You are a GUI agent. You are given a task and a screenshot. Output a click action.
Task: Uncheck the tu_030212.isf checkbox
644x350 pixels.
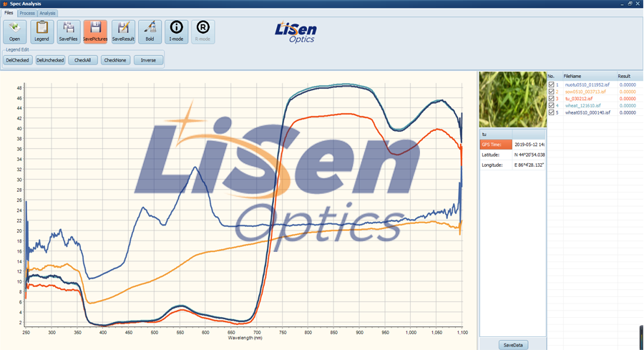(551, 99)
